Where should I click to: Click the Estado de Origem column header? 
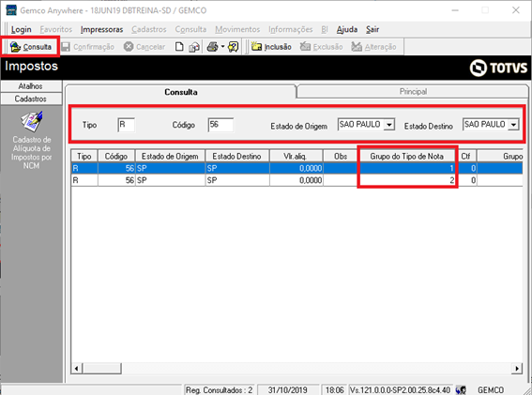pyautogui.click(x=170, y=156)
